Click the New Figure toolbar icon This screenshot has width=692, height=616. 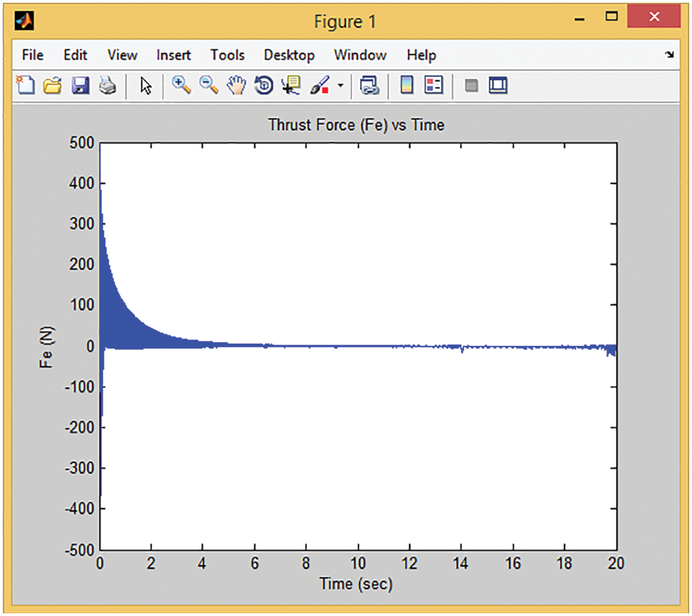coord(25,85)
